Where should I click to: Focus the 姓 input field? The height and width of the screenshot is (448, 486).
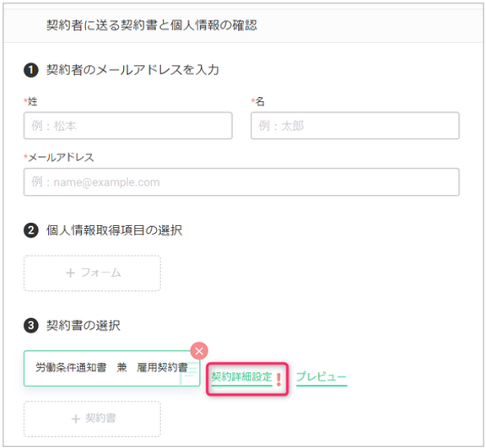(x=128, y=126)
